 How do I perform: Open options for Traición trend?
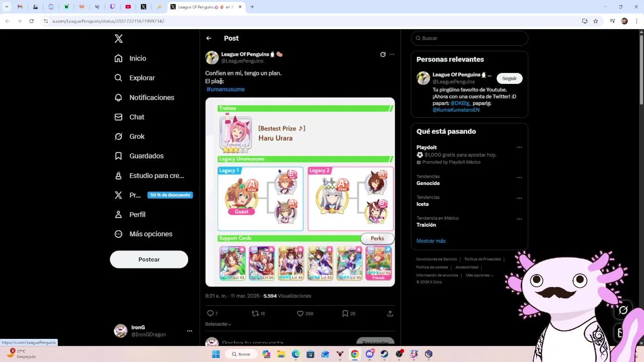[519, 219]
